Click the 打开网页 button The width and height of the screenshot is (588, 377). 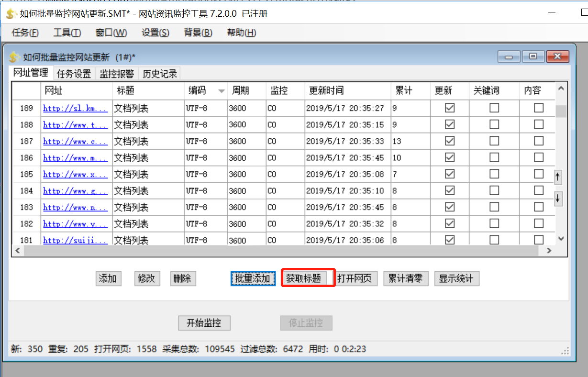[x=355, y=278]
